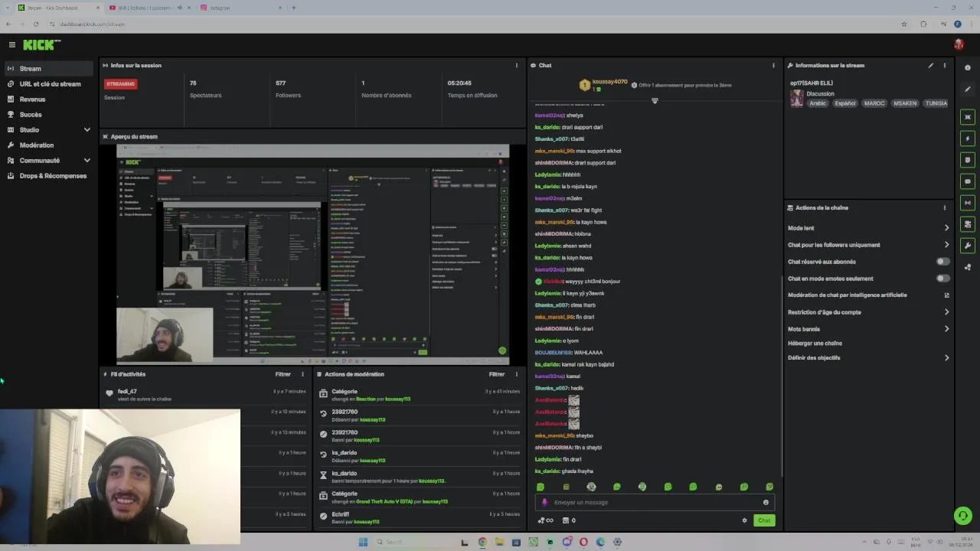Click Arabic stream tag

pyautogui.click(x=818, y=103)
